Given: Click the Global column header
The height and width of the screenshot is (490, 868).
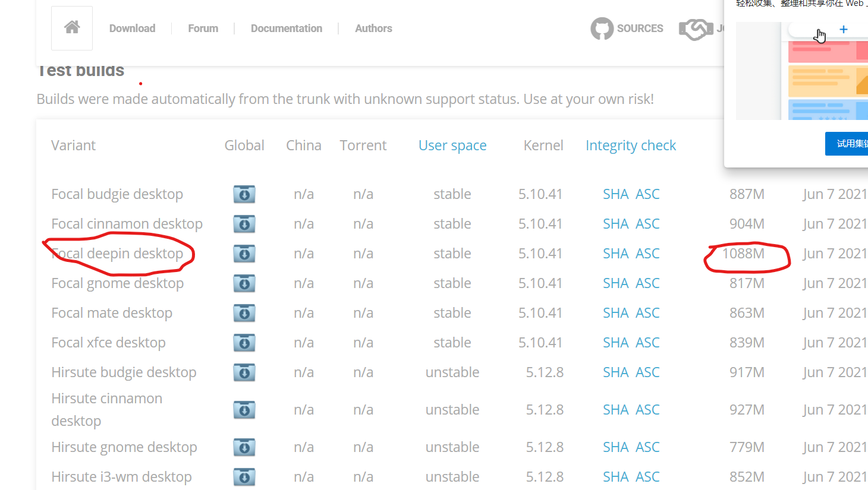Looking at the screenshot, I should 244,146.
